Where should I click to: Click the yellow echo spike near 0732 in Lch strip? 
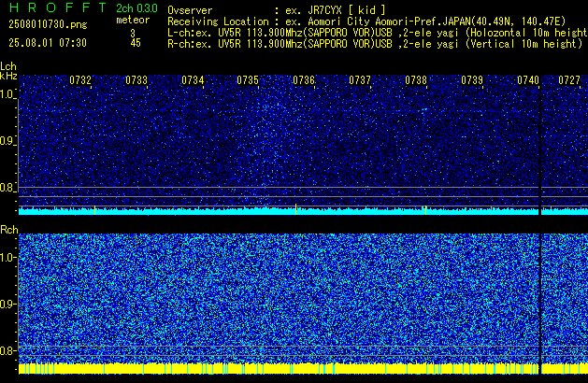click(x=94, y=210)
